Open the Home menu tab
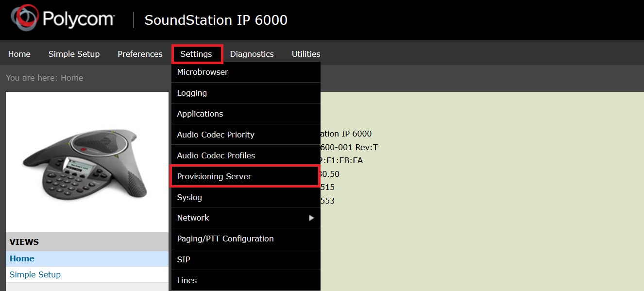 tap(19, 54)
